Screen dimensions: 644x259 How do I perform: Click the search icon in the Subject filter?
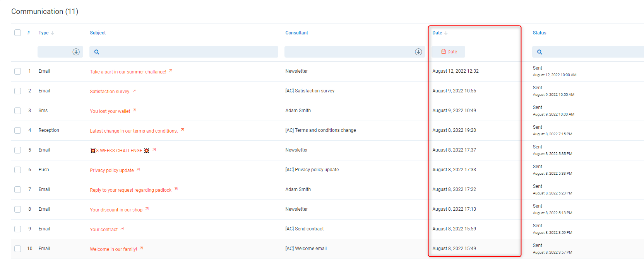coord(97,52)
